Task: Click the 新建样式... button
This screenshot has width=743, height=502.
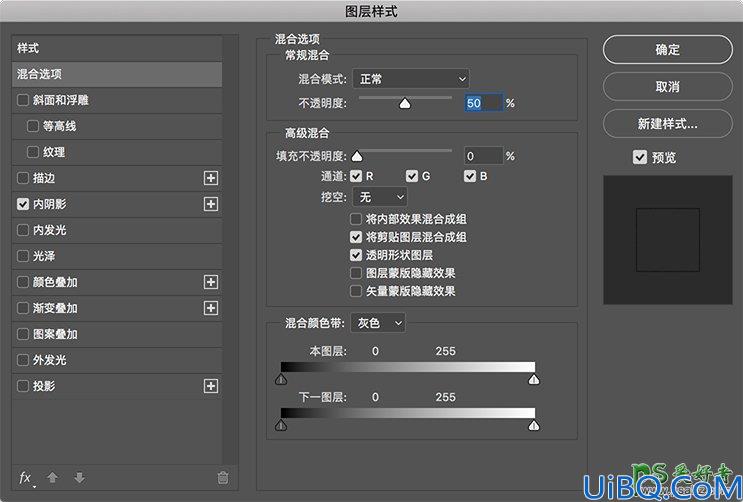Action: (x=668, y=124)
